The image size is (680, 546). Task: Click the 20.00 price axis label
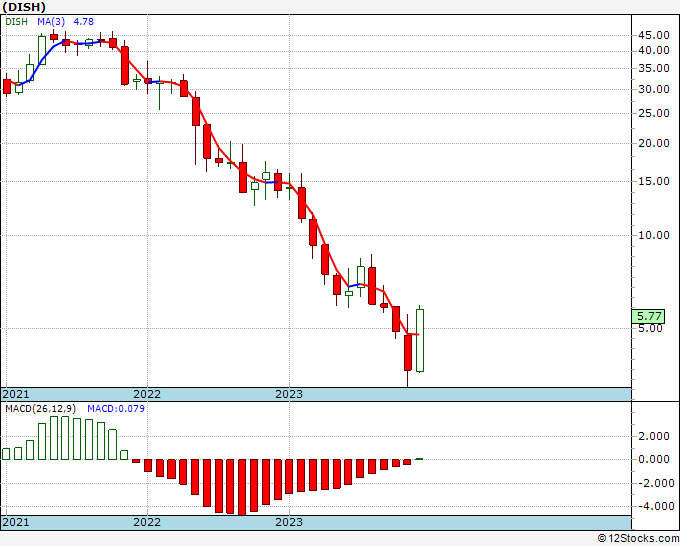[x=654, y=143]
